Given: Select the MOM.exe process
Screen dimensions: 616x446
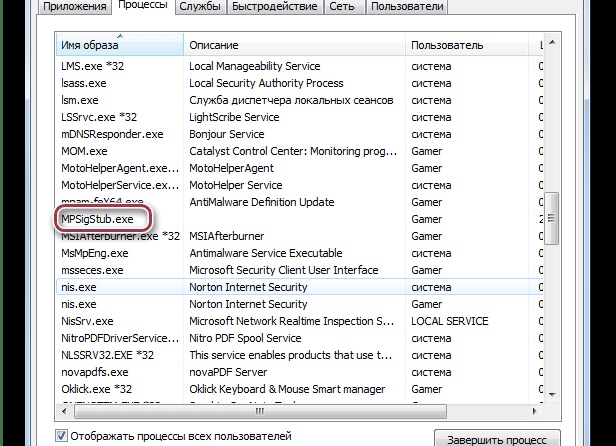Looking at the screenshot, I should tap(300, 151).
